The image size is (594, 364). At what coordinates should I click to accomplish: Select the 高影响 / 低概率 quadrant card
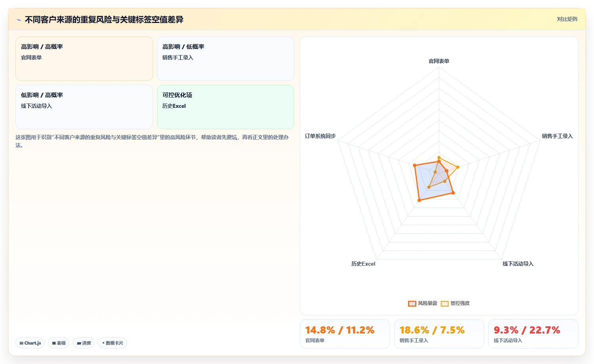pyautogui.click(x=225, y=59)
